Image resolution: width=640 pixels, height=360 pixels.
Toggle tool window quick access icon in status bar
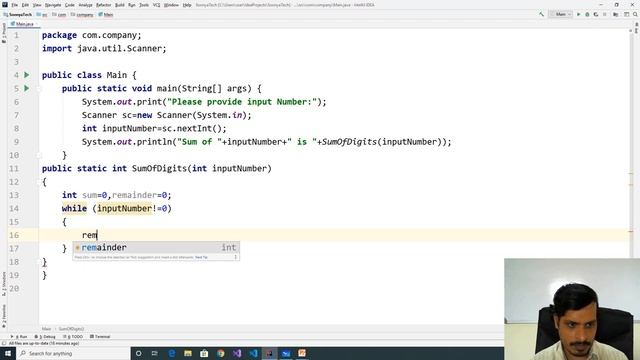pyautogui.click(x=4, y=344)
